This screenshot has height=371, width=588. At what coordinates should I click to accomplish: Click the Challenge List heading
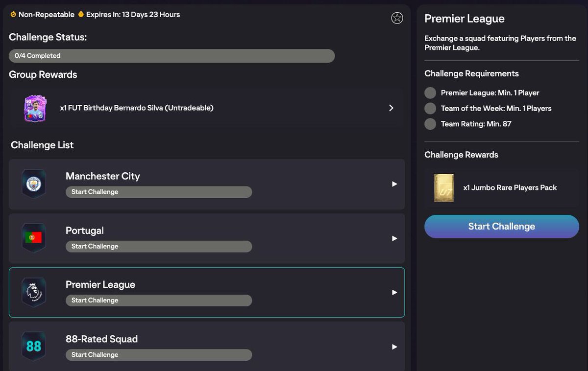click(42, 145)
